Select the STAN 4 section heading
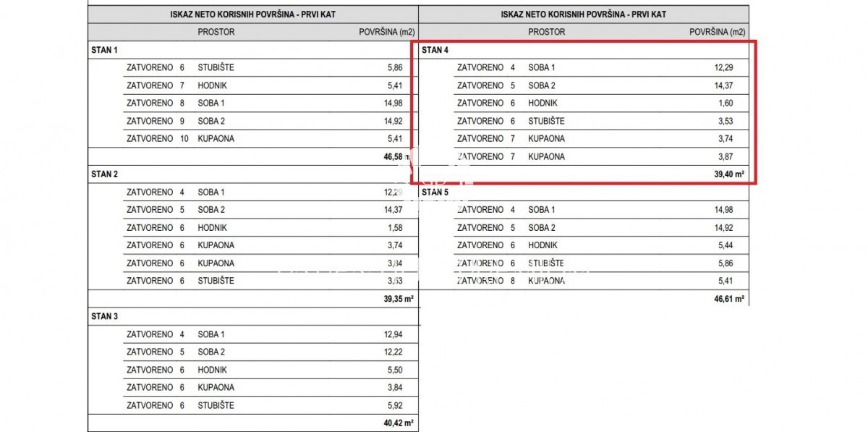The image size is (868, 432). click(435, 50)
